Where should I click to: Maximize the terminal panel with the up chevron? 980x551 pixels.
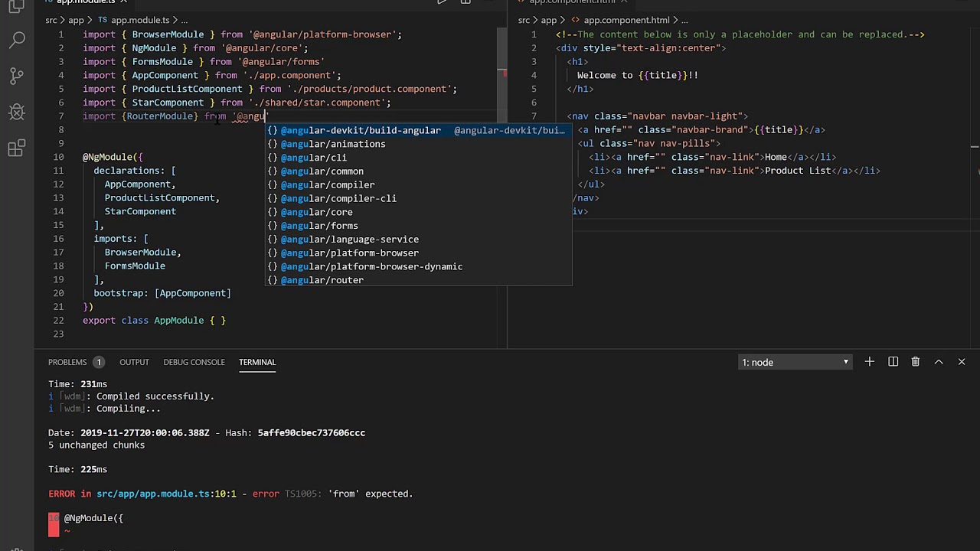pos(939,362)
